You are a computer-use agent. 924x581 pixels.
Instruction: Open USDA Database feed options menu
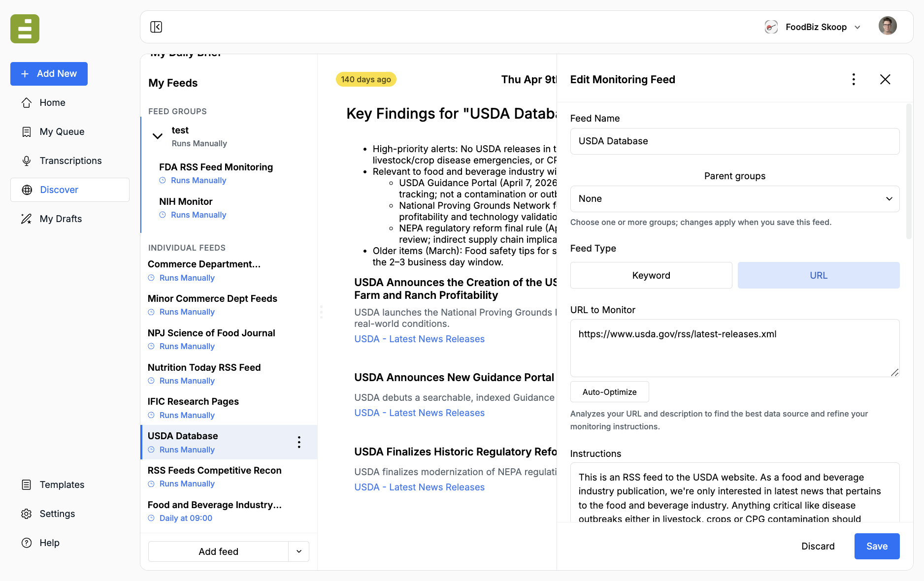(299, 442)
